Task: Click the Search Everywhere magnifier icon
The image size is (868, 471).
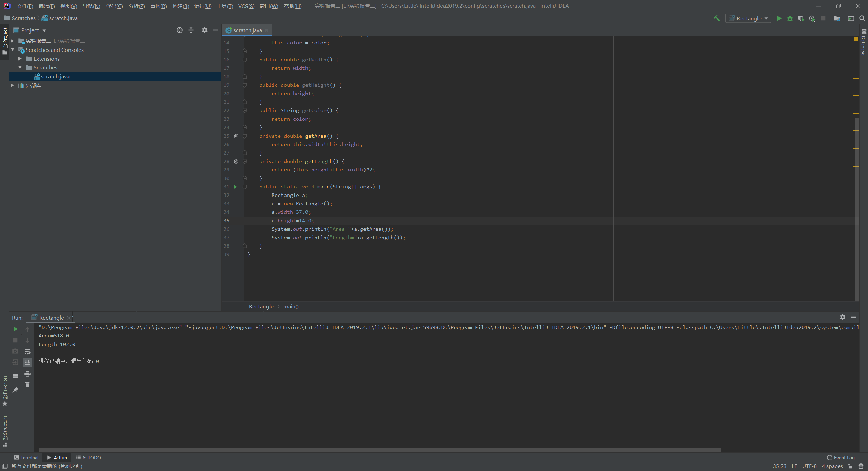Action: click(862, 18)
